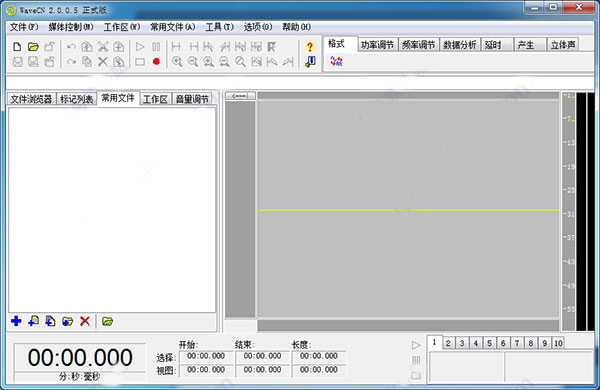Create a new file with blank page icon
The height and width of the screenshot is (390, 600).
(17, 47)
